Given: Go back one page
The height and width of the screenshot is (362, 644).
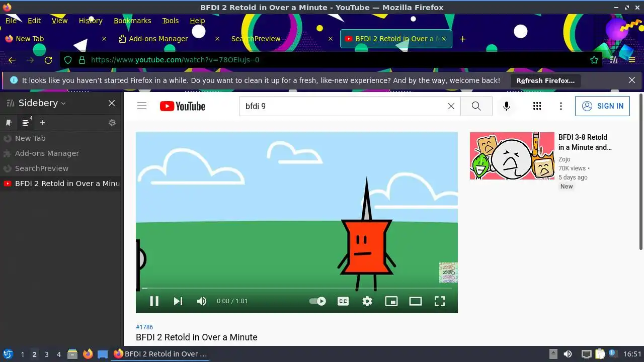Looking at the screenshot, I should [x=12, y=60].
